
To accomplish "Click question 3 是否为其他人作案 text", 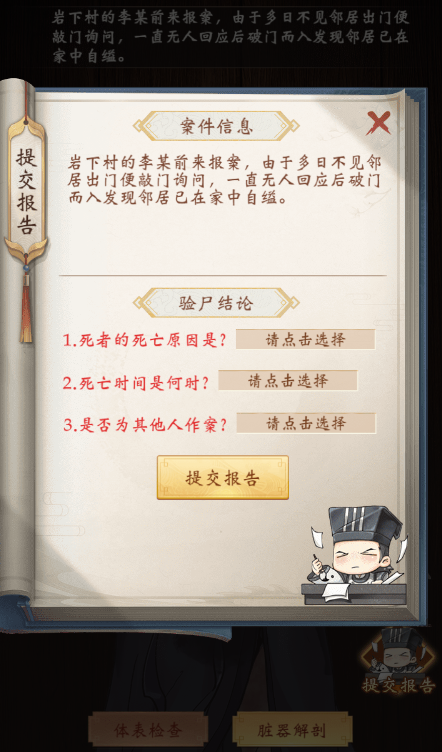I will click(x=145, y=425).
